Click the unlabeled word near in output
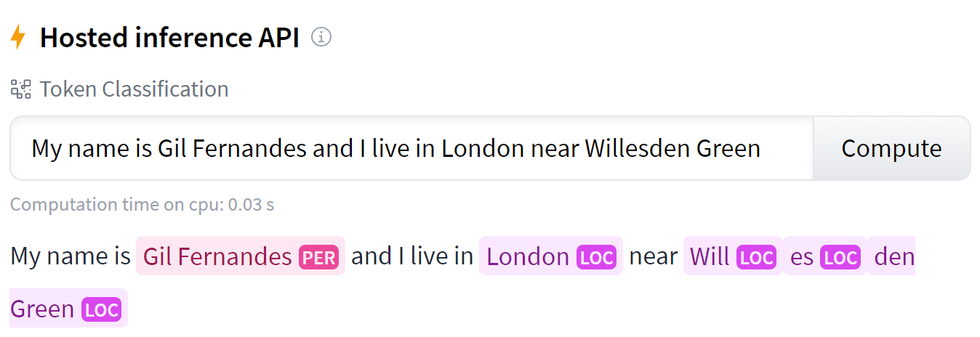The image size is (980, 337). [653, 256]
